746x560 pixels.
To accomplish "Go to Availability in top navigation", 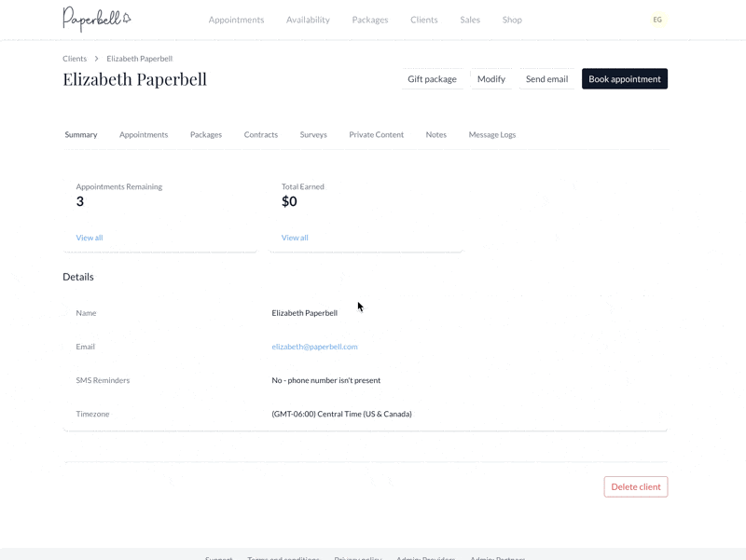I will [x=308, y=20].
